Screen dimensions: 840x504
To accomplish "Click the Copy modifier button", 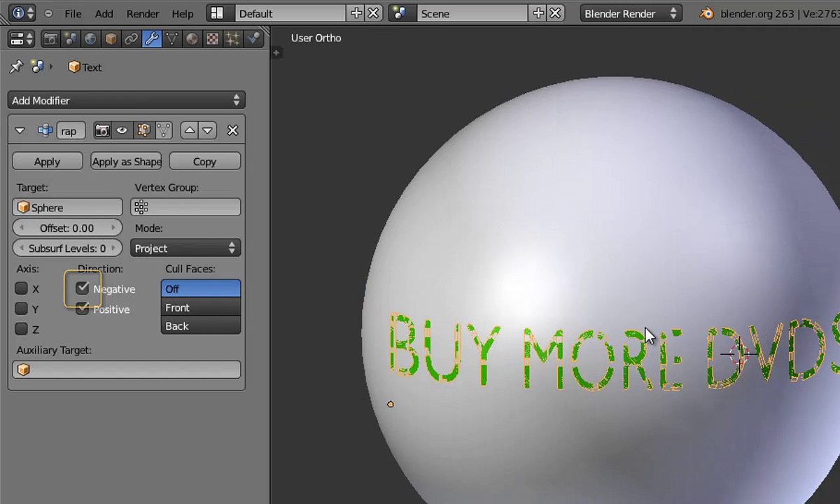I will (x=204, y=161).
